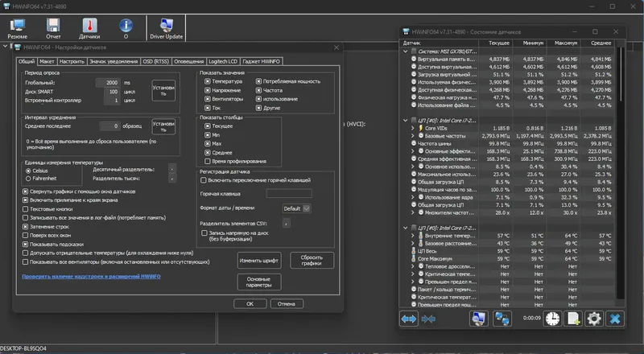Click the Core VIDs lightning bolt icon
This screenshot has width=644, height=354.
click(x=420, y=128)
